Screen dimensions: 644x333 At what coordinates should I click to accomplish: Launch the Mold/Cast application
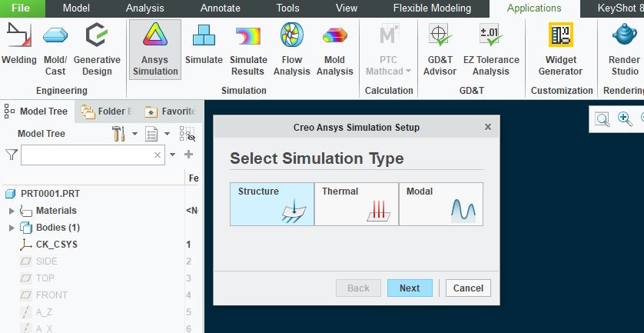[55, 49]
